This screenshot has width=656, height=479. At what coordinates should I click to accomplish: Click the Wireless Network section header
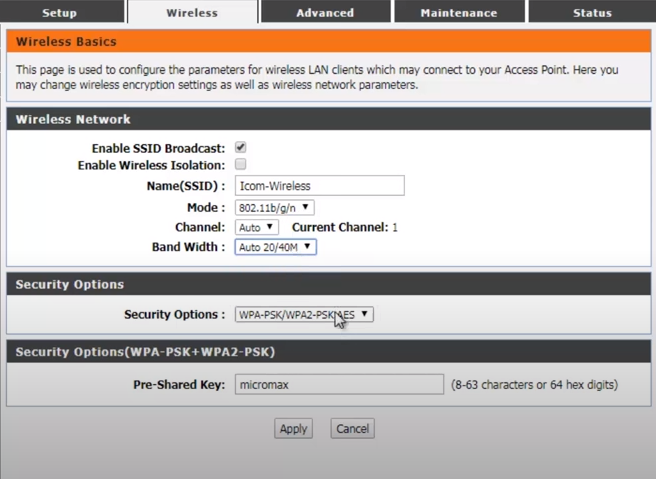tap(73, 119)
